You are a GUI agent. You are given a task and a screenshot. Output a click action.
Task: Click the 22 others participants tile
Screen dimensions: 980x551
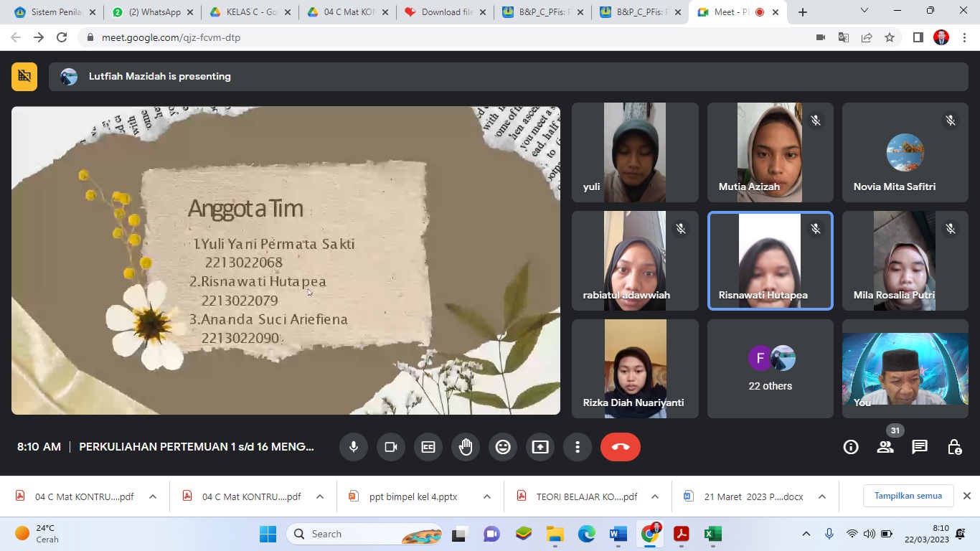770,369
